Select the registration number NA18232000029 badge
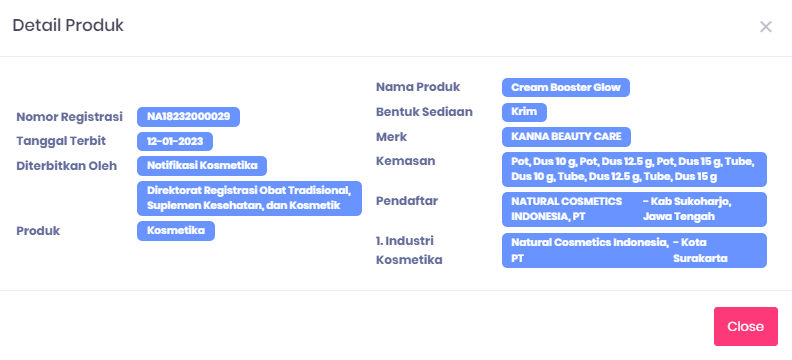The image size is (792, 360). [x=188, y=117]
